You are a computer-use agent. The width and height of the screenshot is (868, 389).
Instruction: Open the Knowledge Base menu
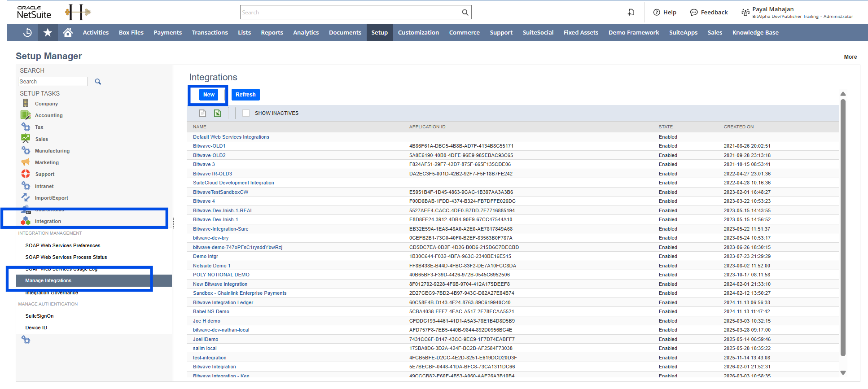755,32
